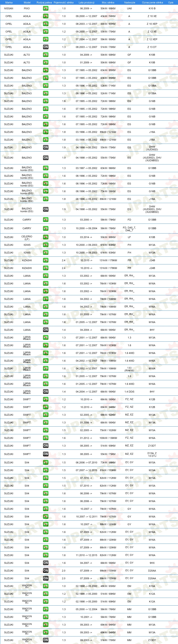Click the PB icon for SX4 06.2006 -> 07.2010
Viewport: 178px width, 644px height.
coord(46,462)
